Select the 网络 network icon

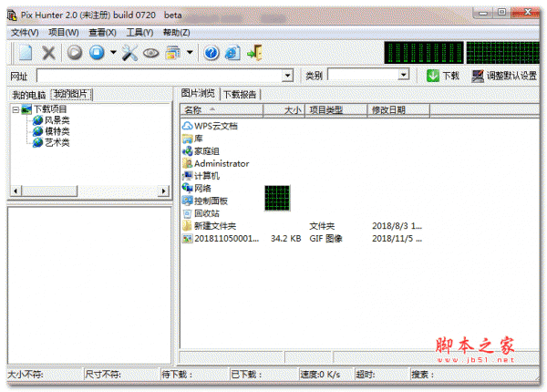point(187,189)
